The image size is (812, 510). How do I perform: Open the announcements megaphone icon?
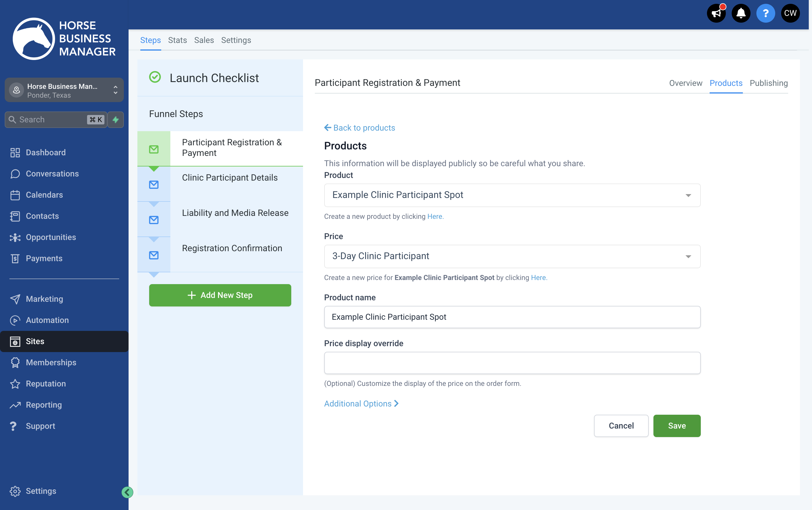click(x=716, y=14)
